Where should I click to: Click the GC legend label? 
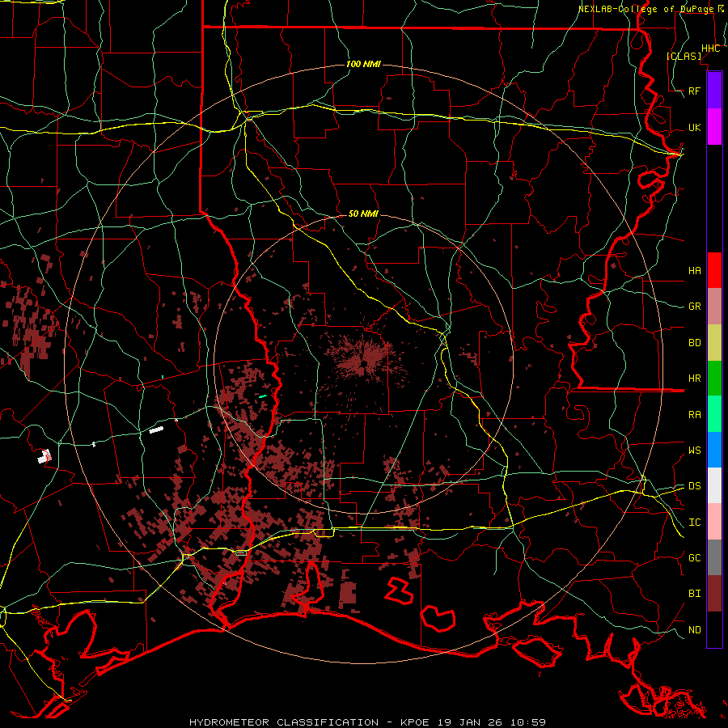695,557
